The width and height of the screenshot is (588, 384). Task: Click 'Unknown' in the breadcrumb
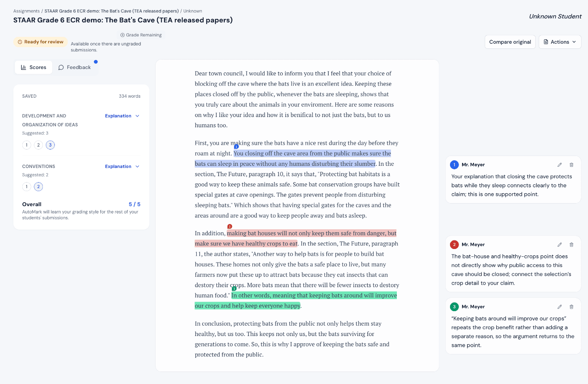[192, 11]
